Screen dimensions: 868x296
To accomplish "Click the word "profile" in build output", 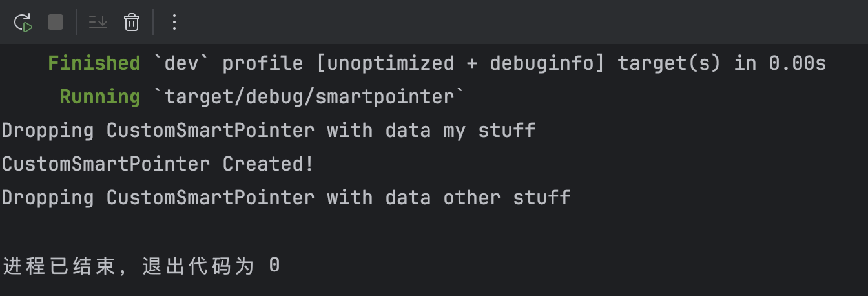I will tap(262, 63).
